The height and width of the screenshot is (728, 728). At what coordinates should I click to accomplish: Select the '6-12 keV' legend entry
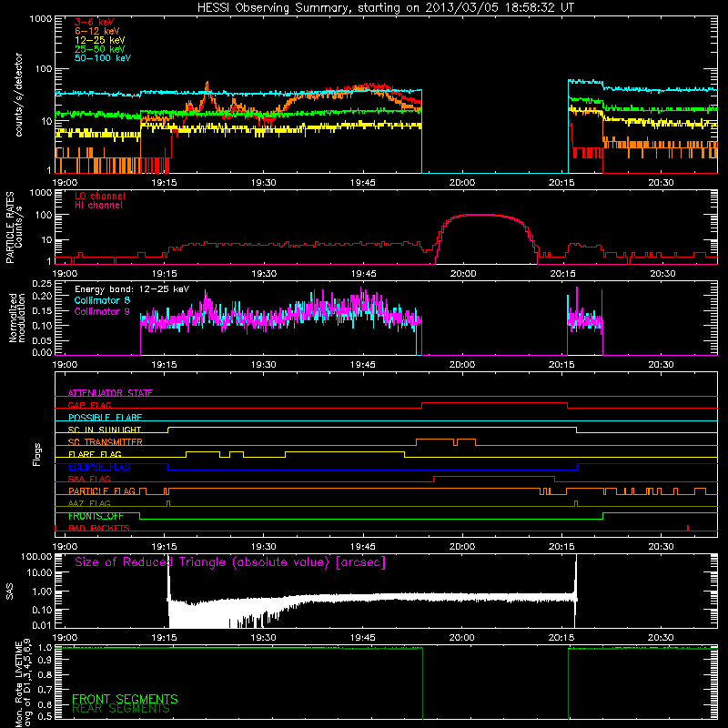tap(97, 31)
